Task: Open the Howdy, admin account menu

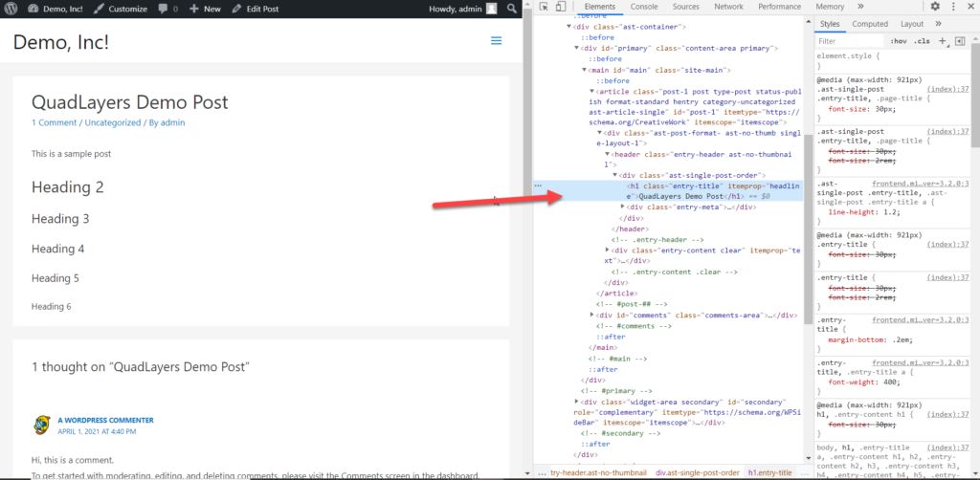Action: tap(462, 9)
